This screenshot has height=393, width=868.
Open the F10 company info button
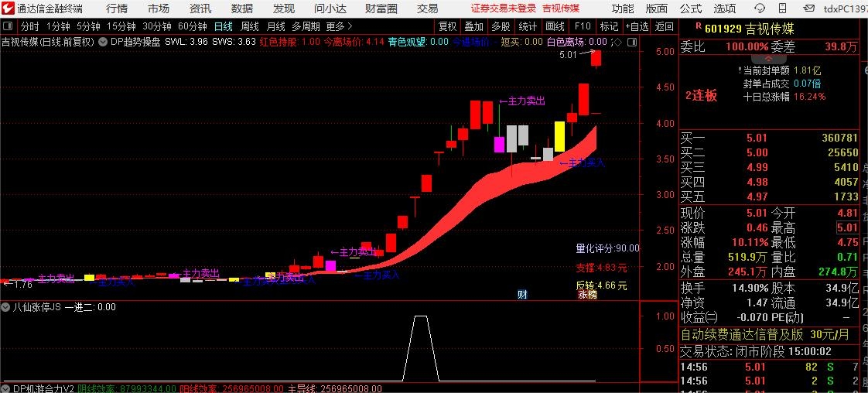[x=583, y=26]
